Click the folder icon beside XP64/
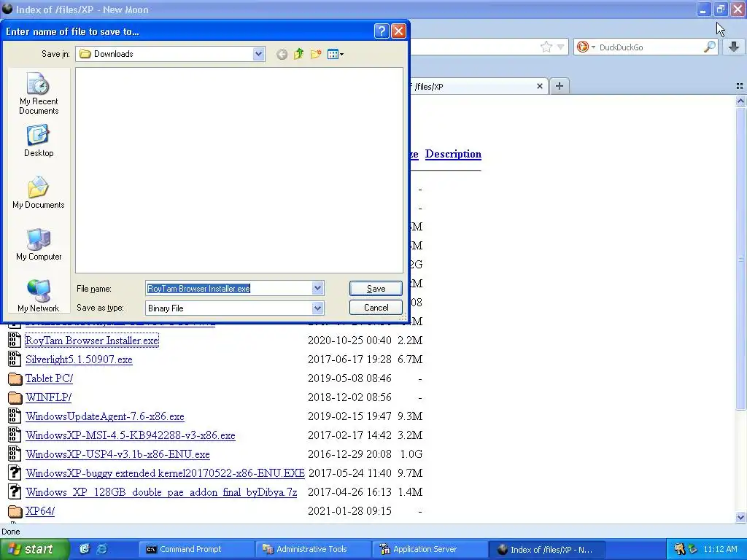The image size is (747, 560). point(15,511)
